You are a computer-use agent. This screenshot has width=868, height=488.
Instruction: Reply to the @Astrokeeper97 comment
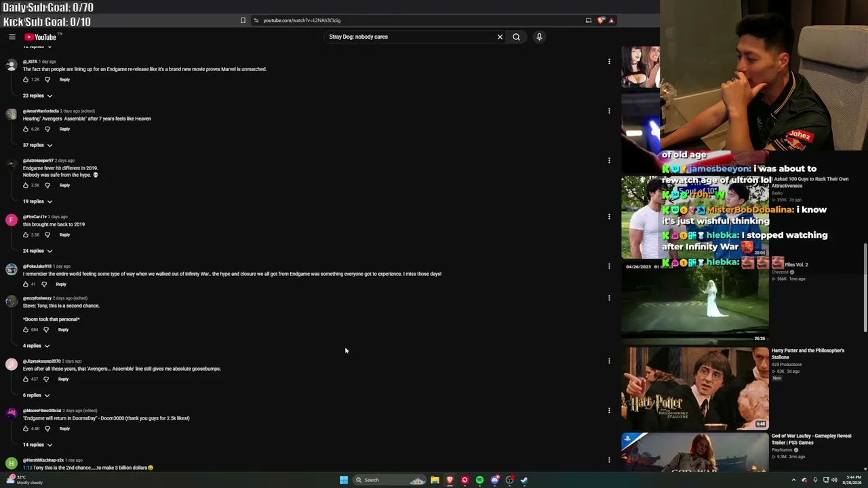64,185
